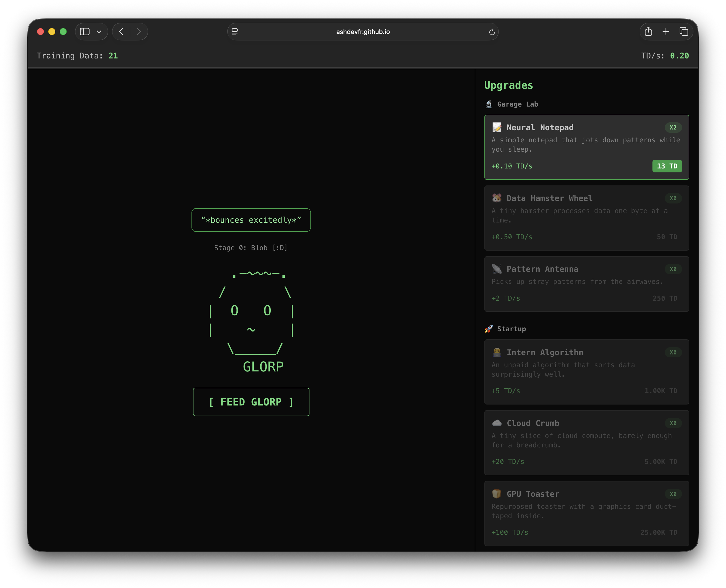Viewport: 726px width, 588px height.
Task: Open the browser Share menu
Action: (648, 32)
